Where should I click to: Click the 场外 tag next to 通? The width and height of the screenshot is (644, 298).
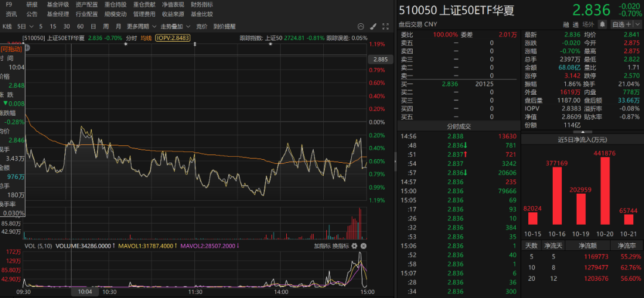coord(588,24)
